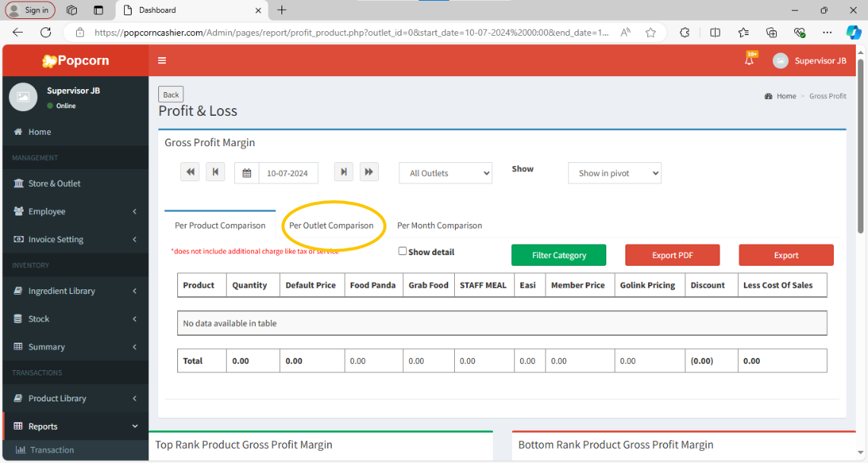Open the browser Collections icon
The height and width of the screenshot is (463, 868).
[771, 33]
